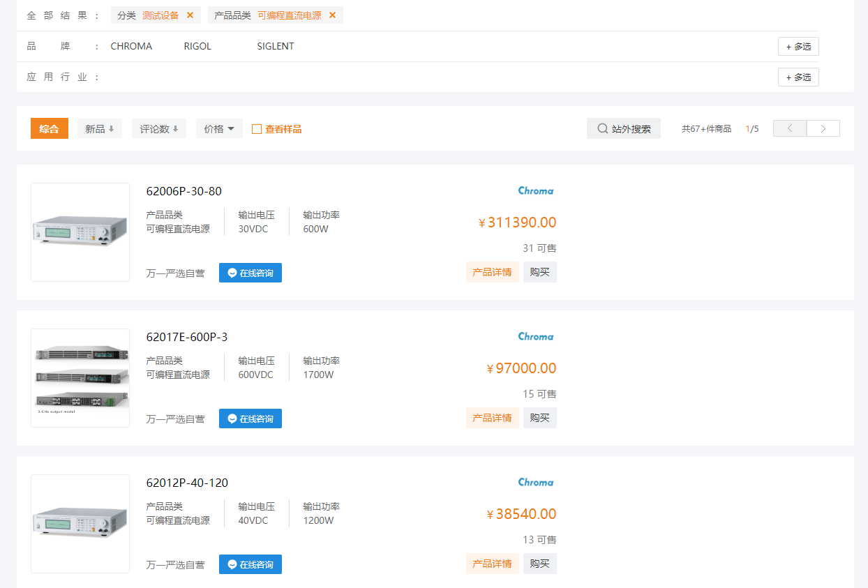Image resolution: width=868 pixels, height=588 pixels.
Task: Filter by SIGLENT brand
Action: tap(276, 46)
